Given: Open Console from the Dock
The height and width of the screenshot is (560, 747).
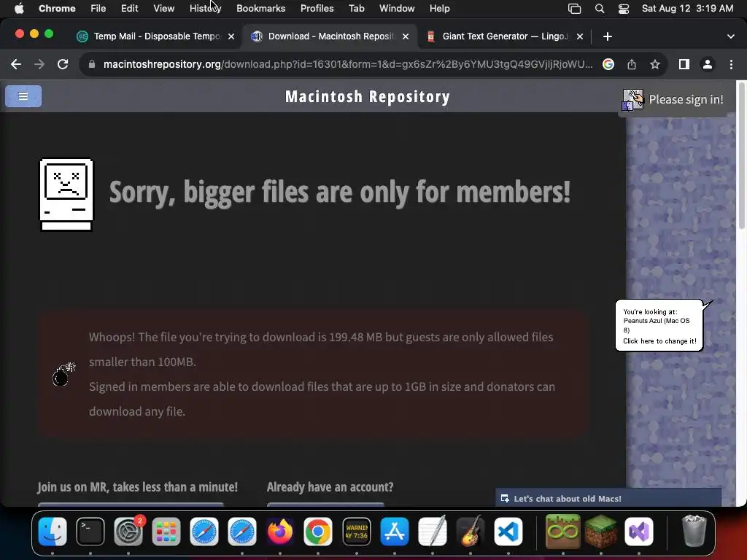Looking at the screenshot, I should coord(356,532).
